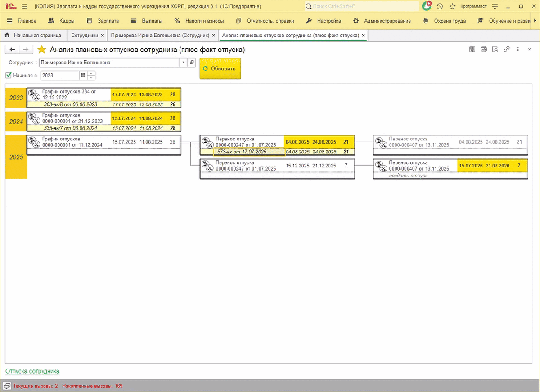The image size is (540, 392).
Task: Click the Программист user name
Action: point(472,7)
